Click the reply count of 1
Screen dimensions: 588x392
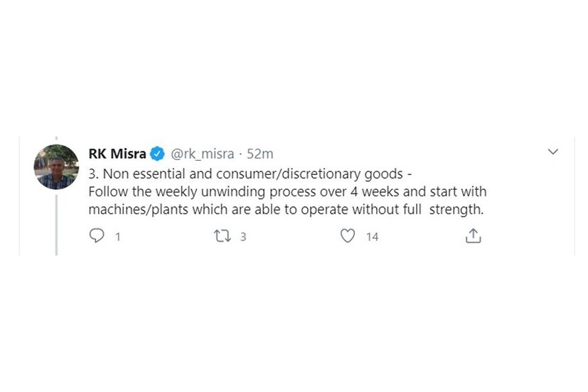[117, 237]
